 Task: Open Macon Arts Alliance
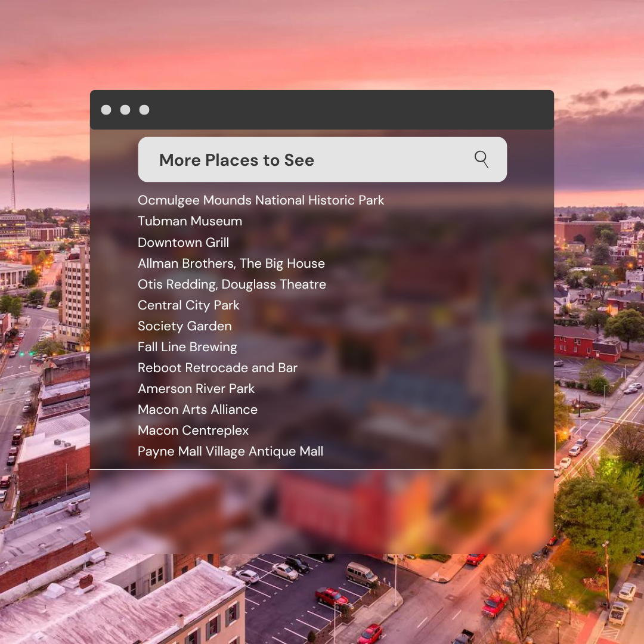[x=197, y=410]
